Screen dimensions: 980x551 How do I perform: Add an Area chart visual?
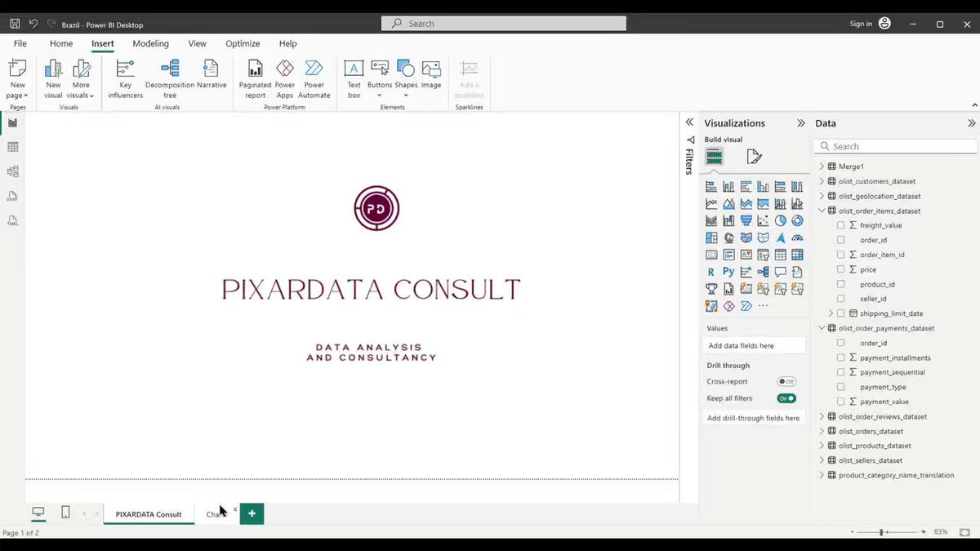[x=728, y=204]
